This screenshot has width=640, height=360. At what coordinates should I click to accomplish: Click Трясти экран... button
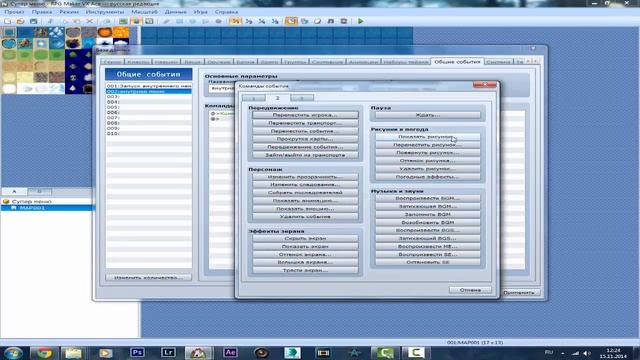(305, 270)
